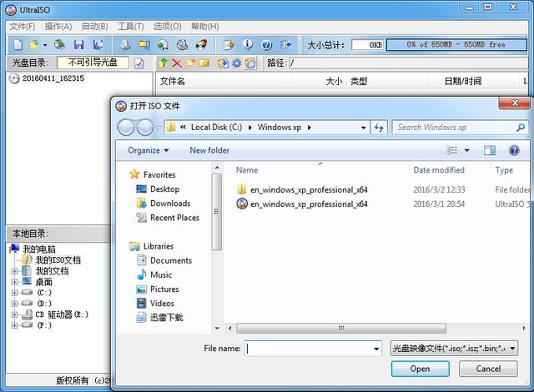Viewport: 534px width, 392px height.
Task: Open the 帮助(H) menu
Action: [204, 27]
